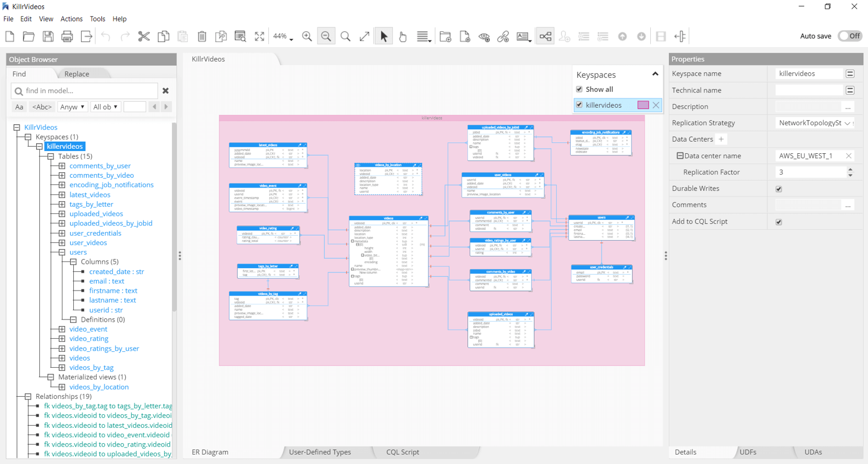Screen dimensions: 868x464
Task: Print the diagram
Action: (67, 37)
